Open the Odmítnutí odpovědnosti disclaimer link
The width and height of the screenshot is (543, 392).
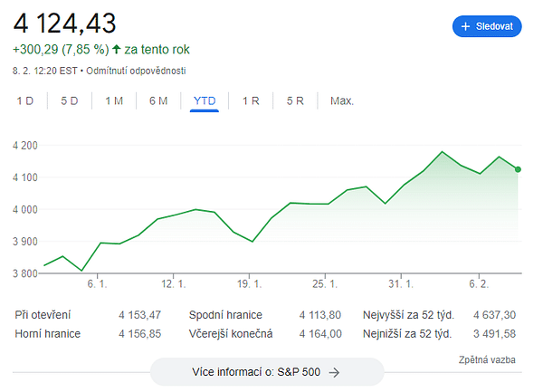[136, 71]
